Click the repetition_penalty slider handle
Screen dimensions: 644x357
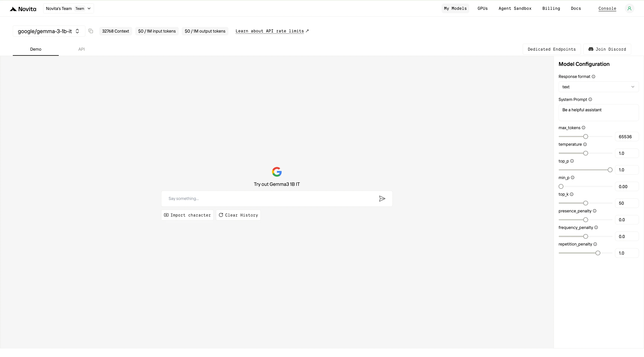coord(598,253)
